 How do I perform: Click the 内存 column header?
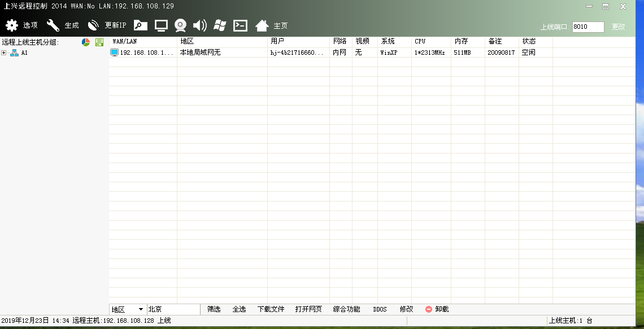468,41
